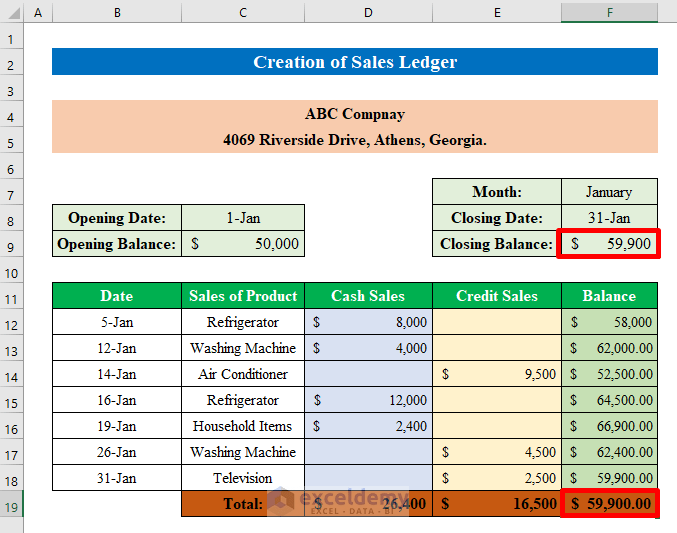Select column B header
Screen dimensions: 677x533
[x=117, y=12]
